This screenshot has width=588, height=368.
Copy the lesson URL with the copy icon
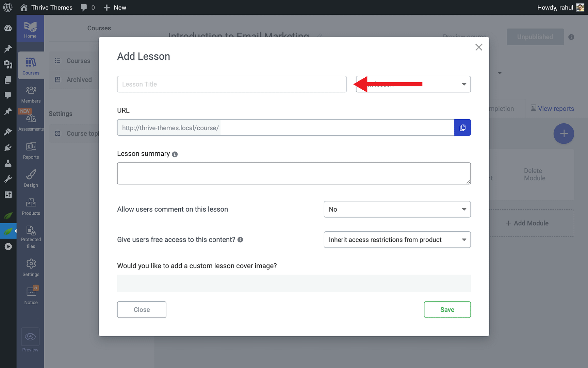(x=462, y=127)
